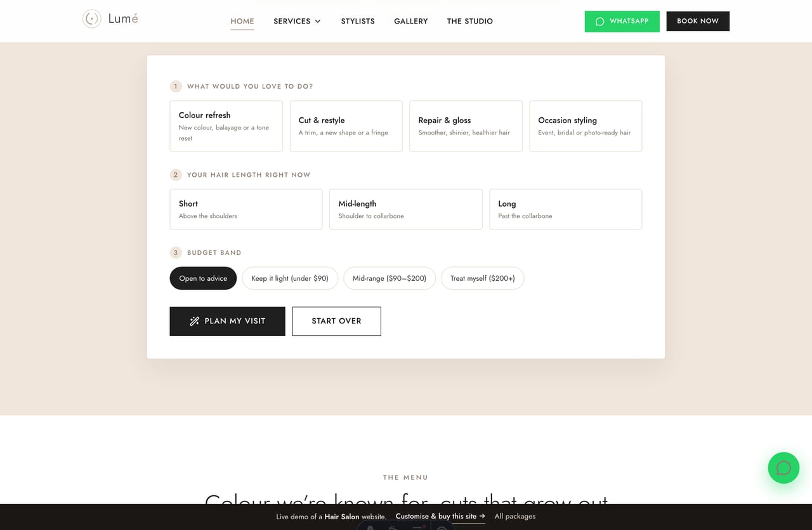The height and width of the screenshot is (530, 812).
Task: Select the Colour refresh option
Action: pyautogui.click(x=226, y=126)
